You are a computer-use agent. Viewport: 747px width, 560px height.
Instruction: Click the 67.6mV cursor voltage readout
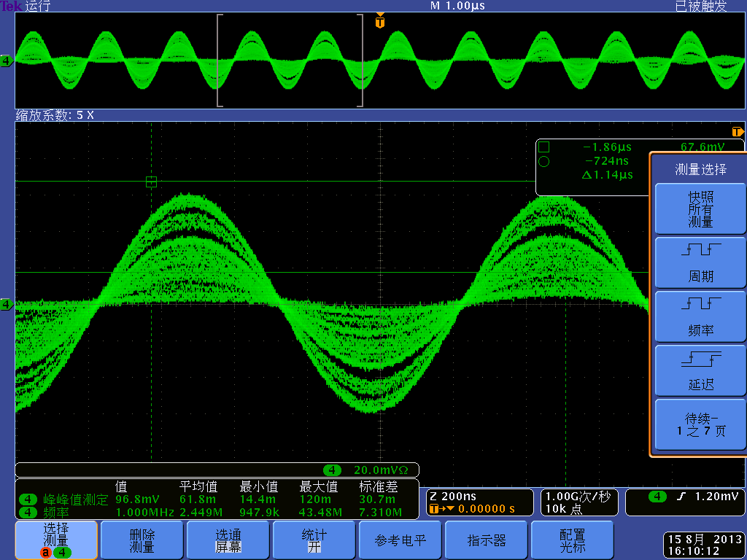(x=703, y=147)
